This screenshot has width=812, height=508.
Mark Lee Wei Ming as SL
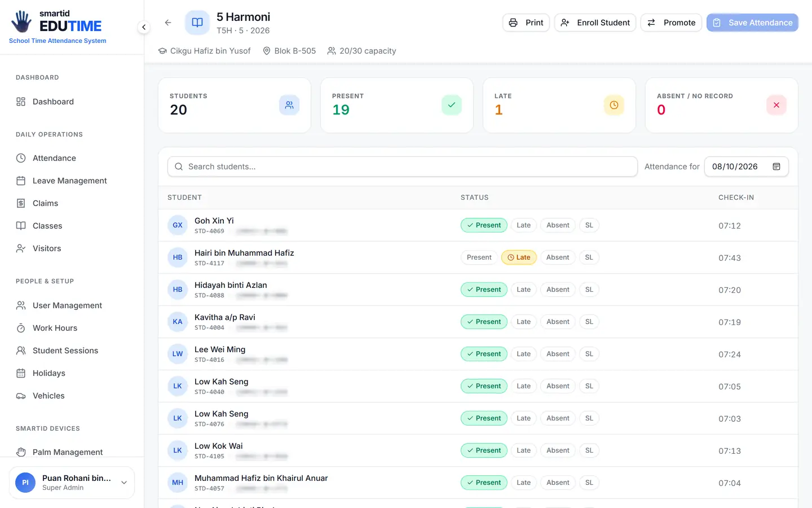[x=589, y=354]
